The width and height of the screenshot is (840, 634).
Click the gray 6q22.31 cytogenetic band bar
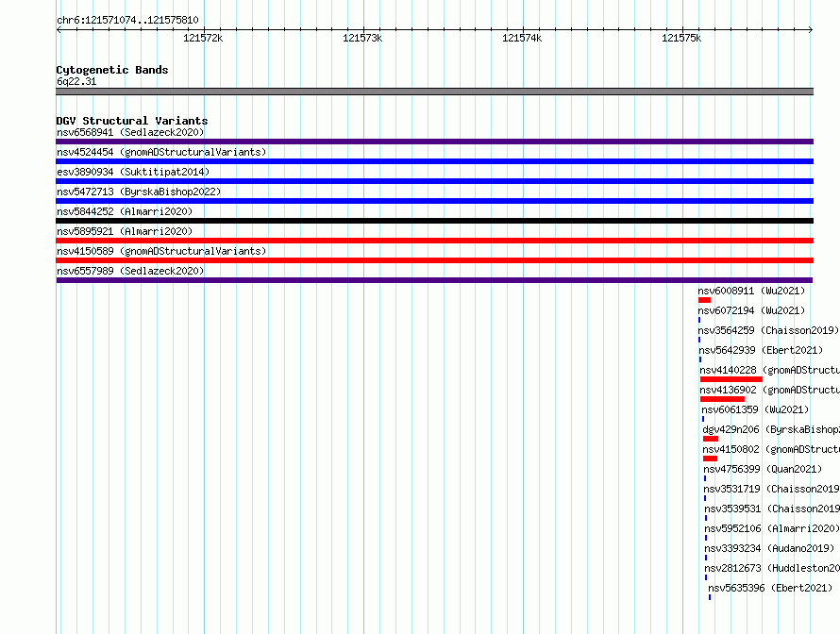pos(434,92)
